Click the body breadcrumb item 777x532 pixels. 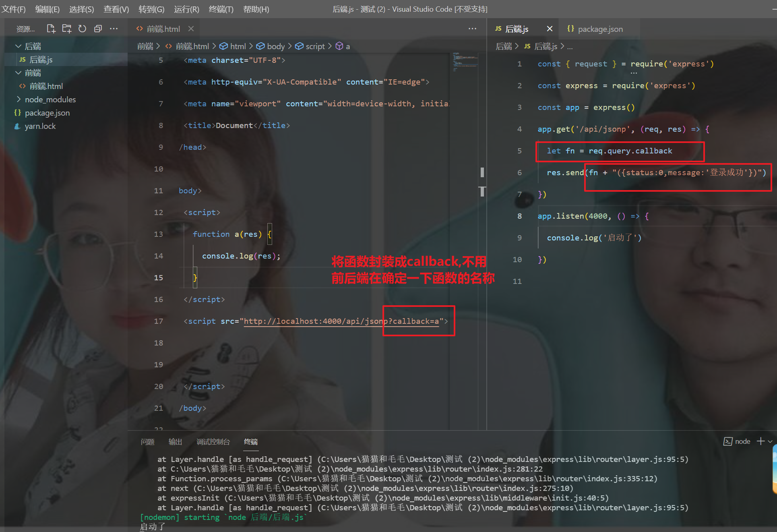276,46
